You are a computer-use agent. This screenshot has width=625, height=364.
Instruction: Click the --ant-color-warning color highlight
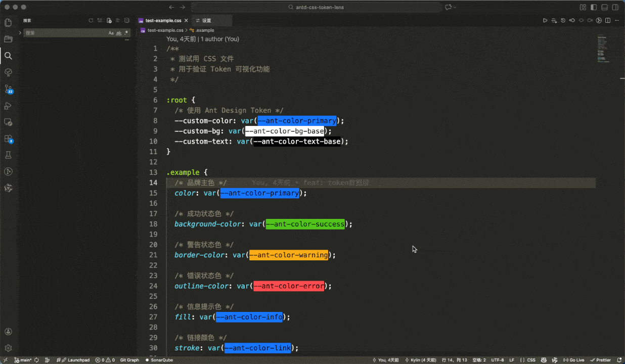point(288,255)
